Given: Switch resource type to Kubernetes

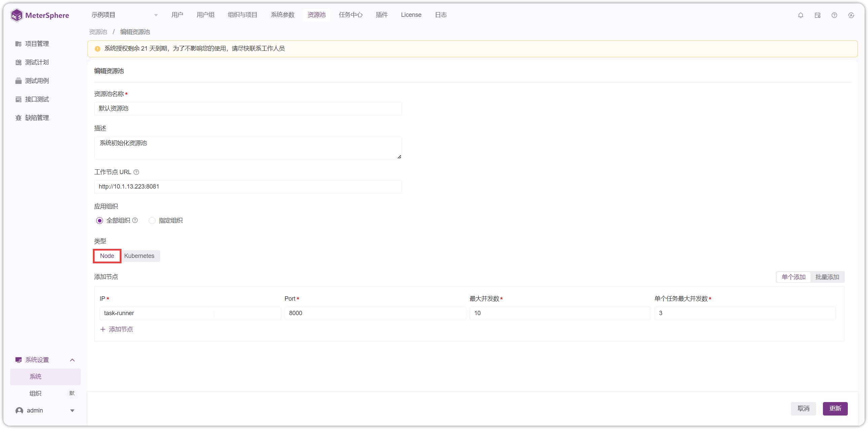Looking at the screenshot, I should [x=139, y=256].
